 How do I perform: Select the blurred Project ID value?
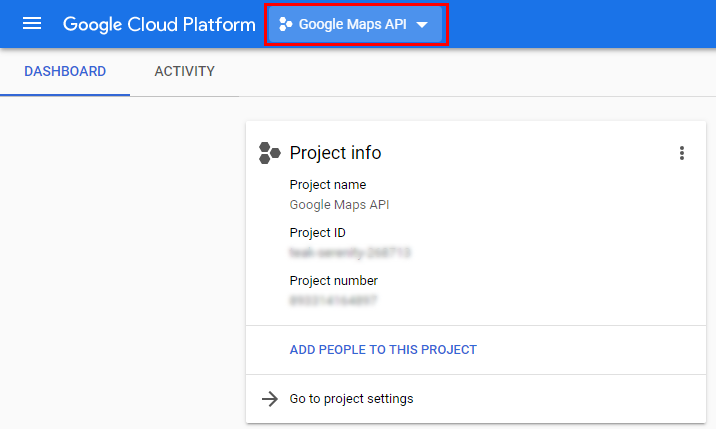[350, 253]
